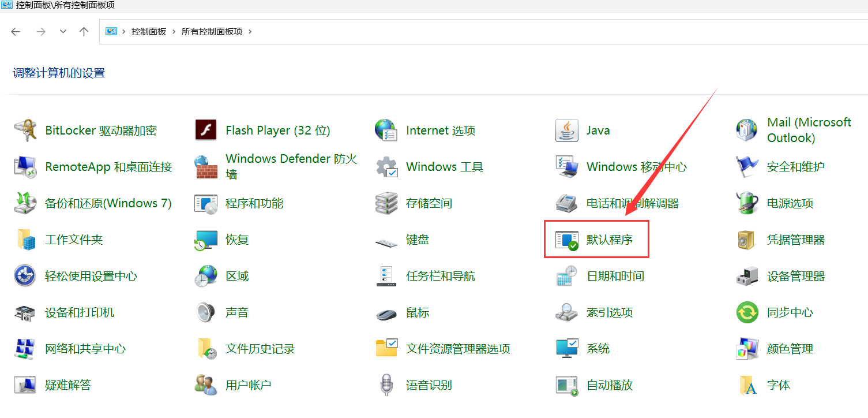Image resolution: width=868 pixels, height=418 pixels.
Task: Open the BitLocker 驱动器加密 icon
Action: coord(25,130)
